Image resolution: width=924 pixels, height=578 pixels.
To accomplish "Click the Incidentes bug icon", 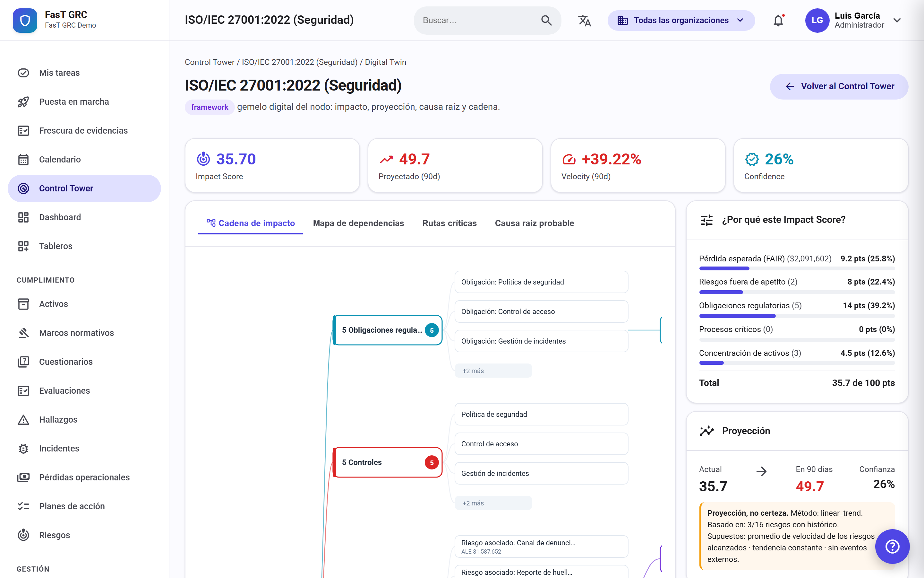I will 23,448.
